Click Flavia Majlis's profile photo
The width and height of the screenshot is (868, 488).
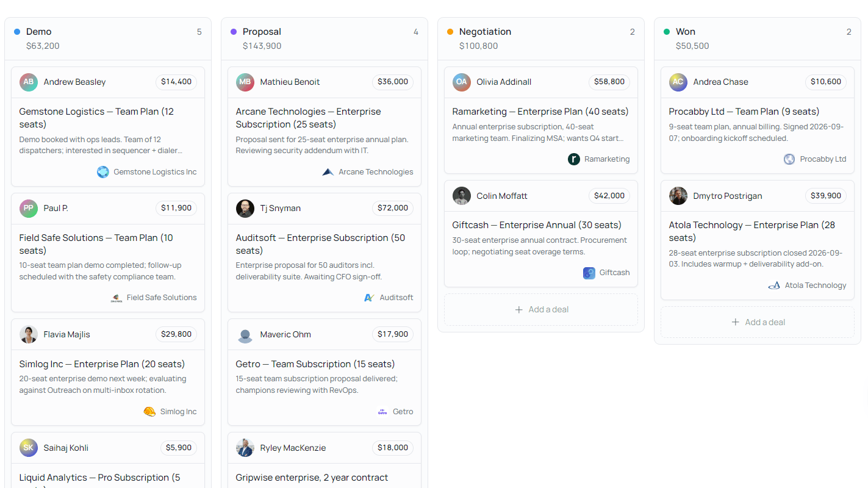click(x=29, y=334)
